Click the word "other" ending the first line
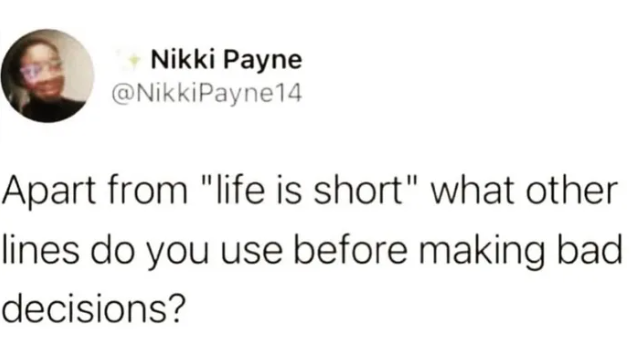The width and height of the screenshot is (634, 364). 572,190
